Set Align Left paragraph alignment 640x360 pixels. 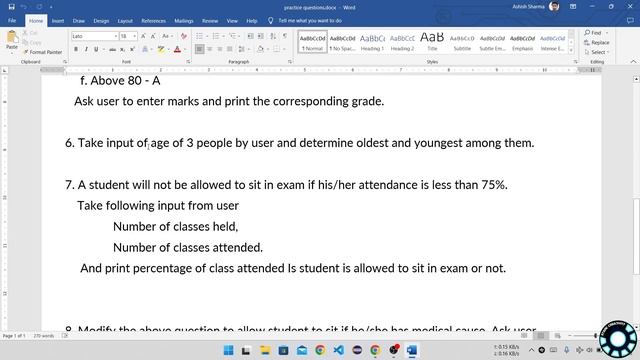(x=199, y=49)
